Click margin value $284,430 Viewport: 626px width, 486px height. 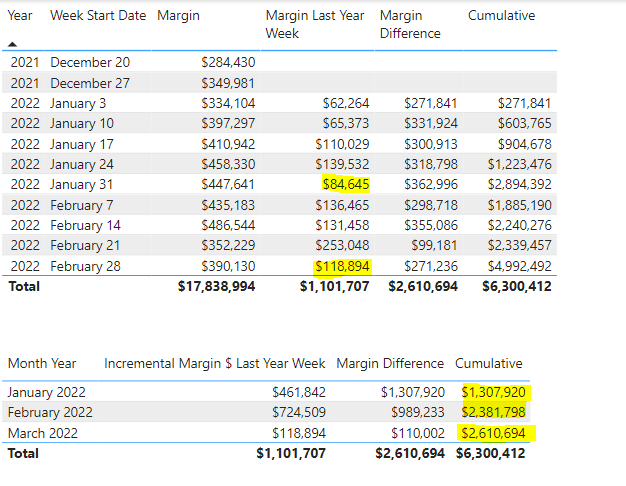tap(228, 62)
